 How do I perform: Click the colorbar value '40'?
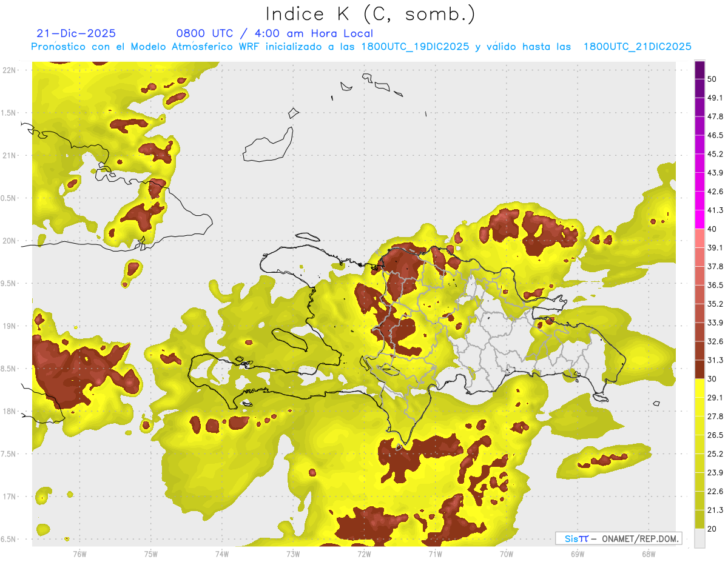pyautogui.click(x=712, y=229)
